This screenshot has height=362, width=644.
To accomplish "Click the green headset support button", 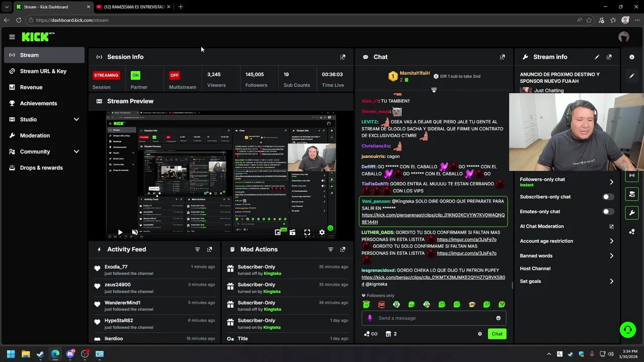I will [627, 330].
